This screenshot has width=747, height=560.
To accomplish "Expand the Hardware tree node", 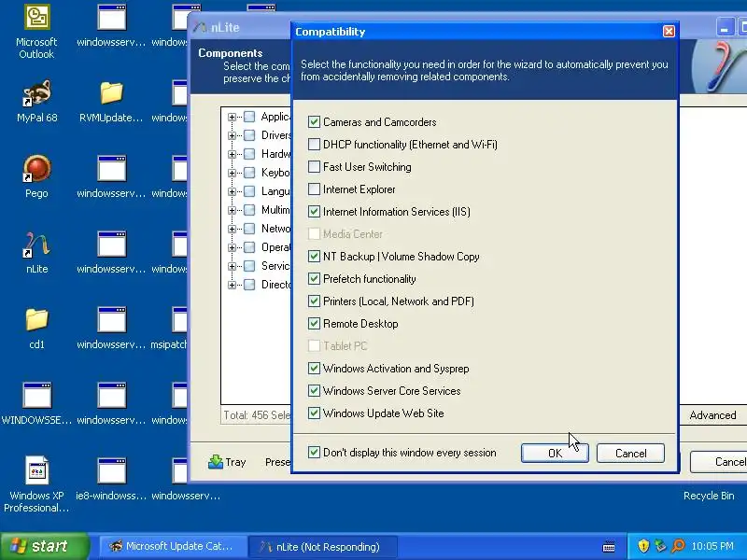I will click(232, 154).
